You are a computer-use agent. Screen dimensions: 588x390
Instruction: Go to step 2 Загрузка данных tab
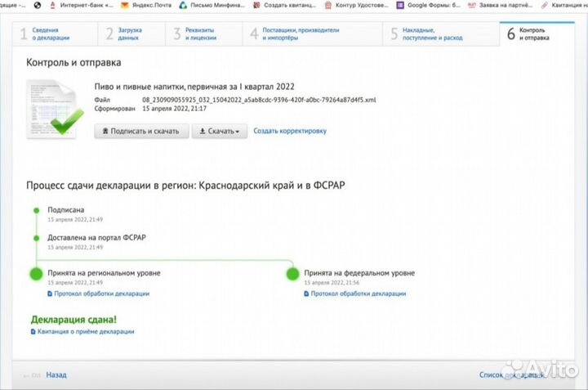pos(131,34)
